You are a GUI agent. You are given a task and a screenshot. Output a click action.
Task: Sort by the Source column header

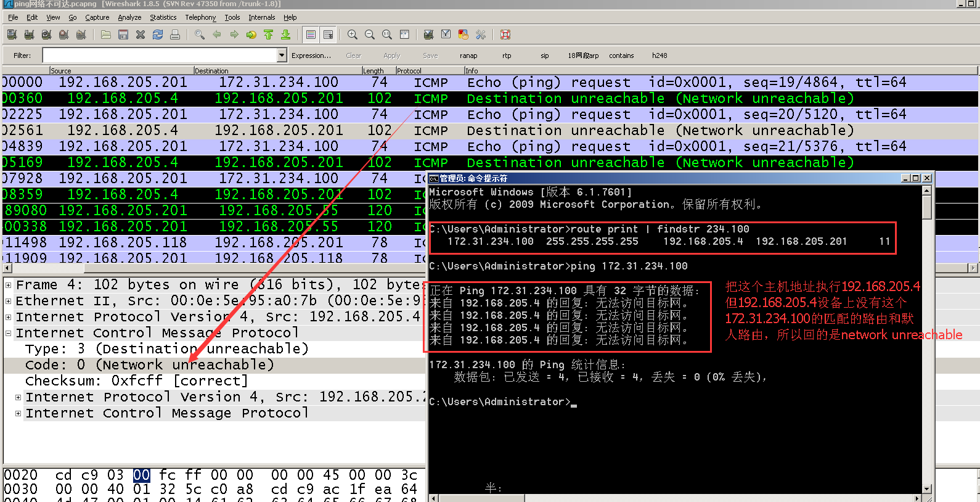[121, 70]
